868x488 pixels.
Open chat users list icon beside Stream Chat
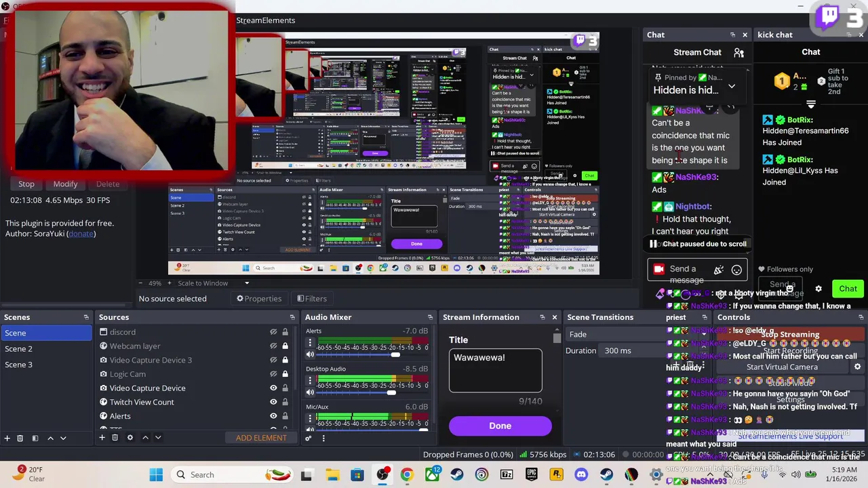[738, 52]
